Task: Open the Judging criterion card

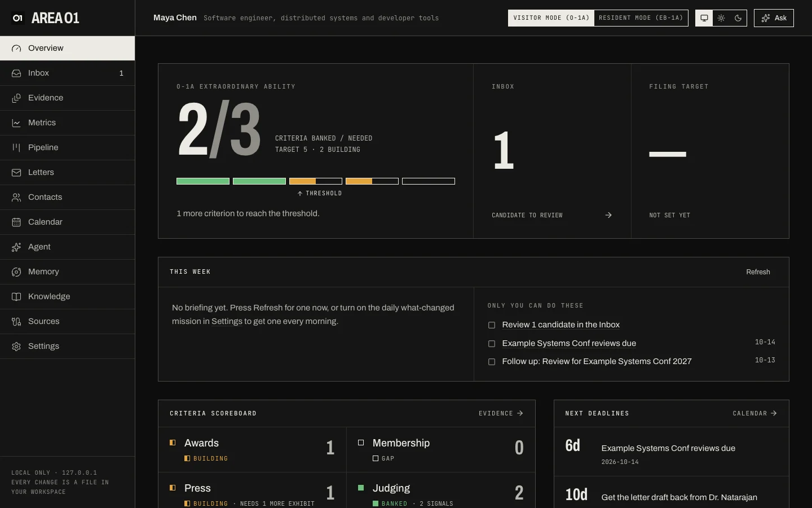Action: [x=440, y=491]
